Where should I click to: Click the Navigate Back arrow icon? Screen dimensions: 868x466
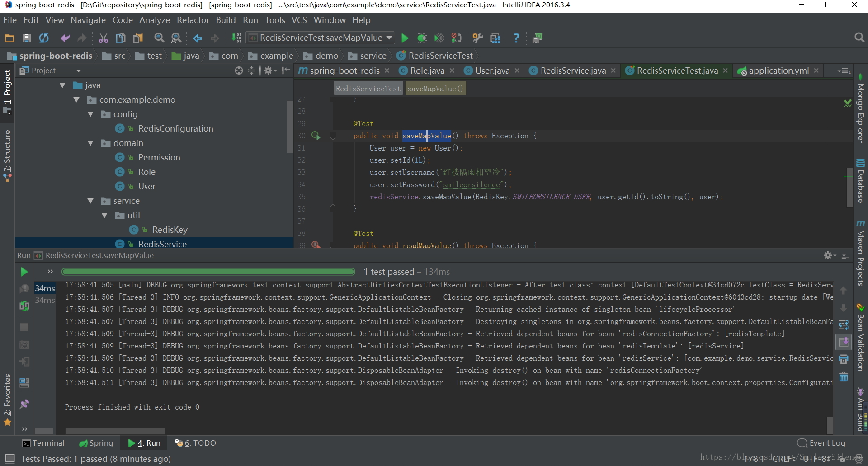pos(198,38)
